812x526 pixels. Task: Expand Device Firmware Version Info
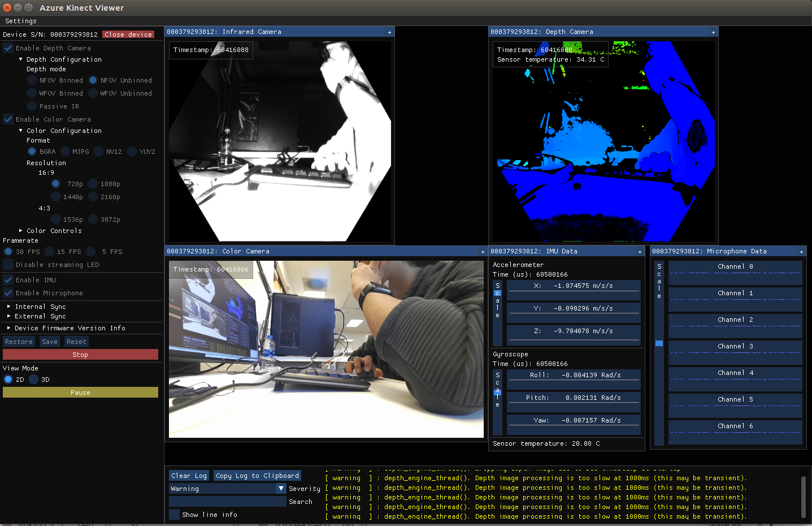coord(9,328)
